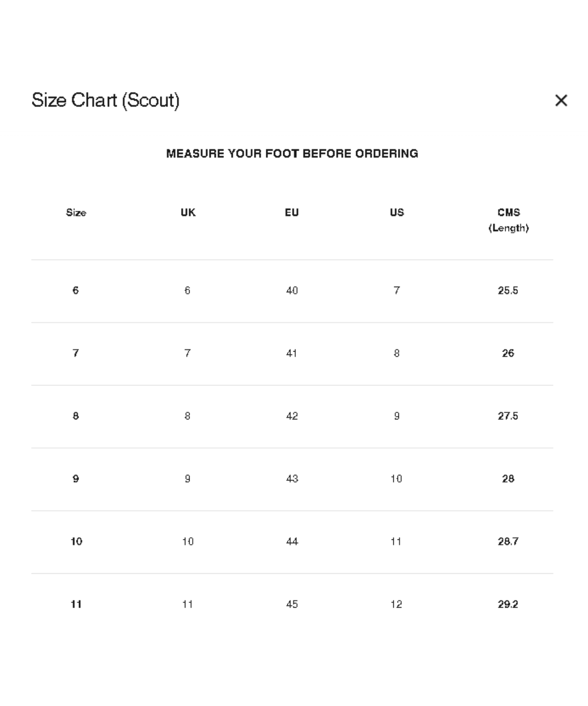This screenshot has height=706, width=588.
Task: Select the 26 cm length value
Action: pos(508,353)
